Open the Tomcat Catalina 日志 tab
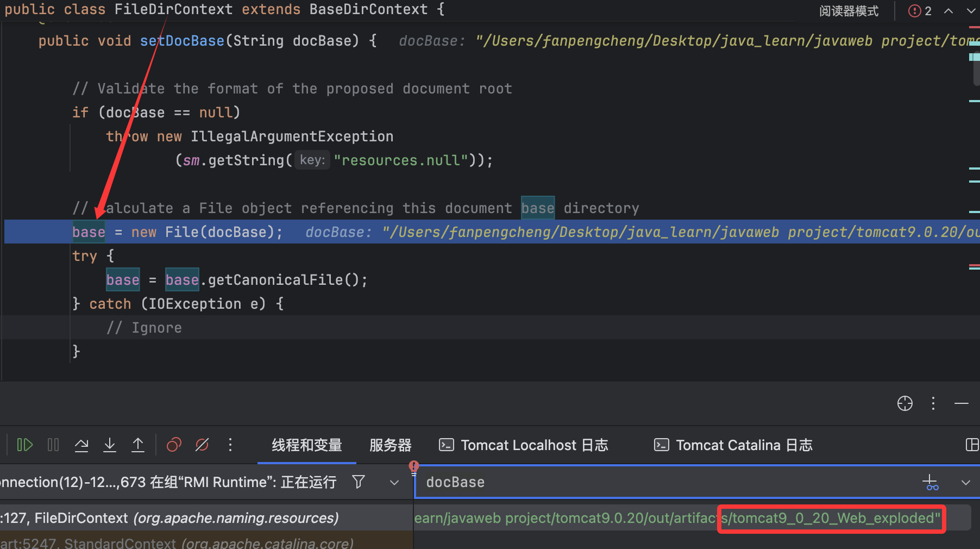This screenshot has height=549, width=980. point(733,445)
